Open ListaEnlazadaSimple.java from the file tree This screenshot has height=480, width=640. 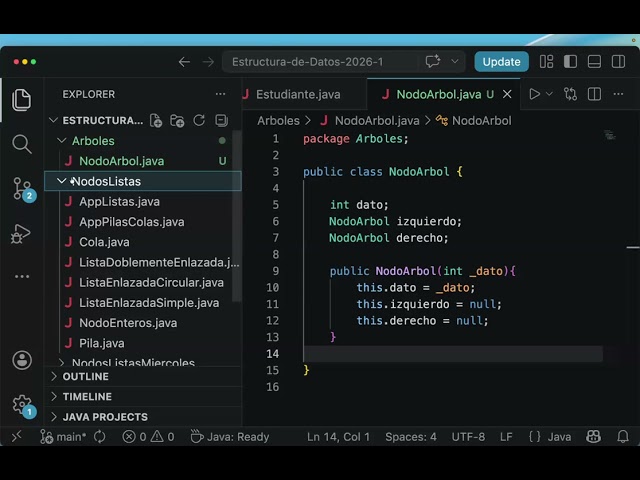[x=149, y=303]
